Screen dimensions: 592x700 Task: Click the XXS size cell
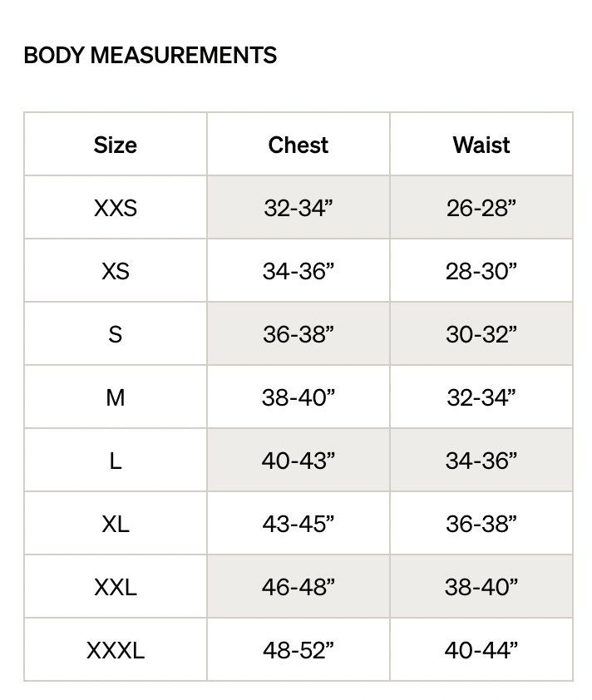[116, 208]
